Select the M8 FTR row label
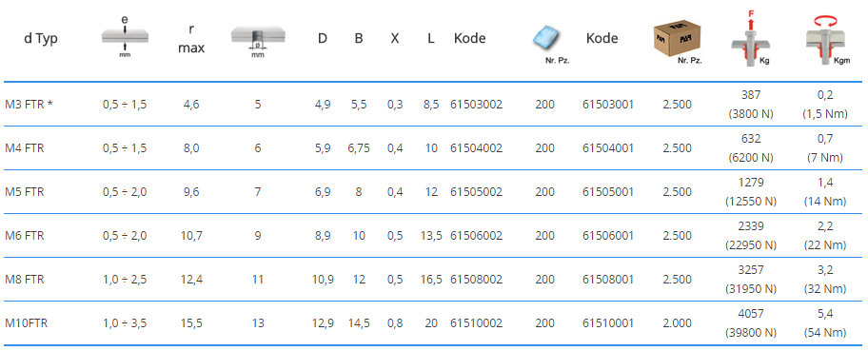This screenshot has height=351, width=868. (x=25, y=279)
